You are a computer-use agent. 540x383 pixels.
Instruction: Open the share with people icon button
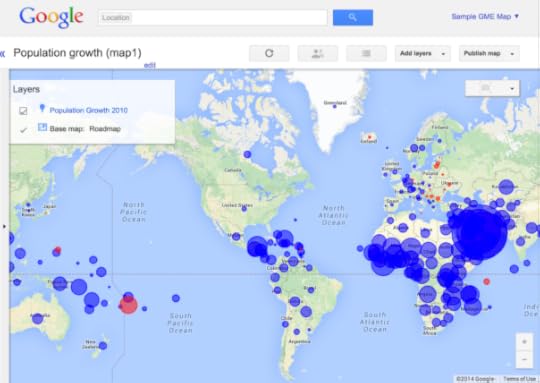pyautogui.click(x=318, y=53)
